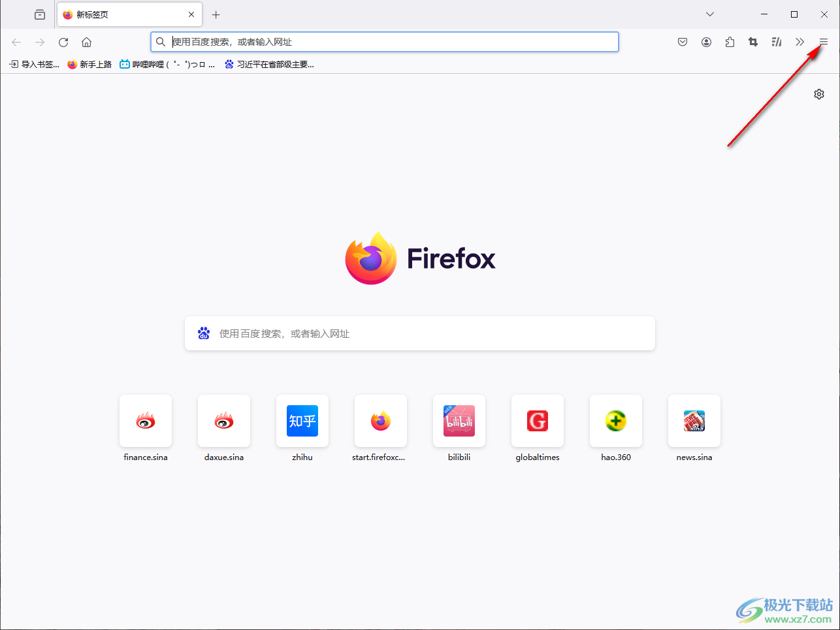Go back with the back arrow
The height and width of the screenshot is (630, 840).
tap(16, 42)
